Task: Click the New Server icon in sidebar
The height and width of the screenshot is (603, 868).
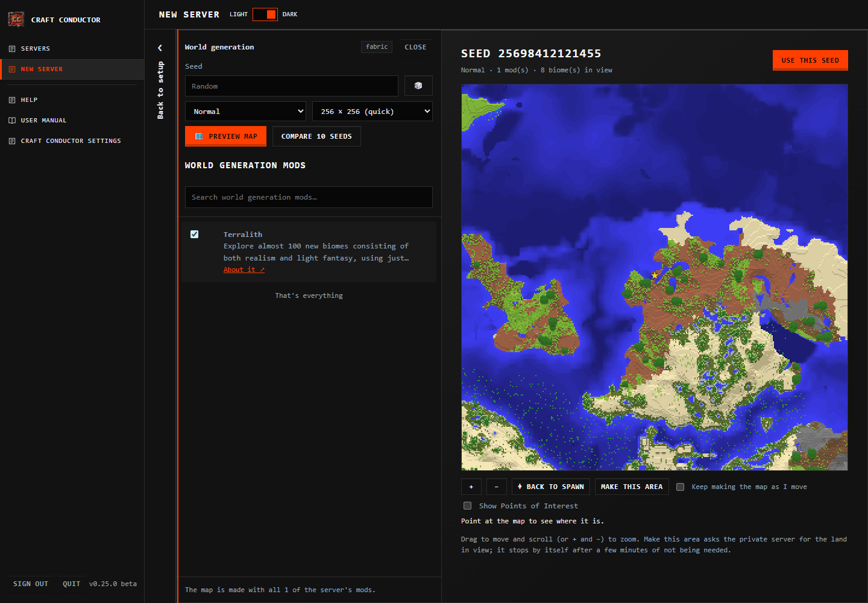Action: pos(12,69)
